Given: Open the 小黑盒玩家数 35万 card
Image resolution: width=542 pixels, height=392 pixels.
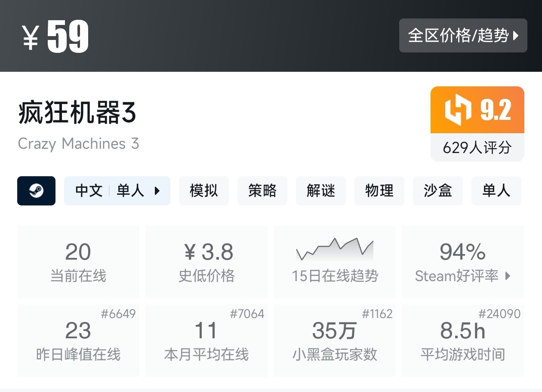Looking at the screenshot, I should click(335, 340).
